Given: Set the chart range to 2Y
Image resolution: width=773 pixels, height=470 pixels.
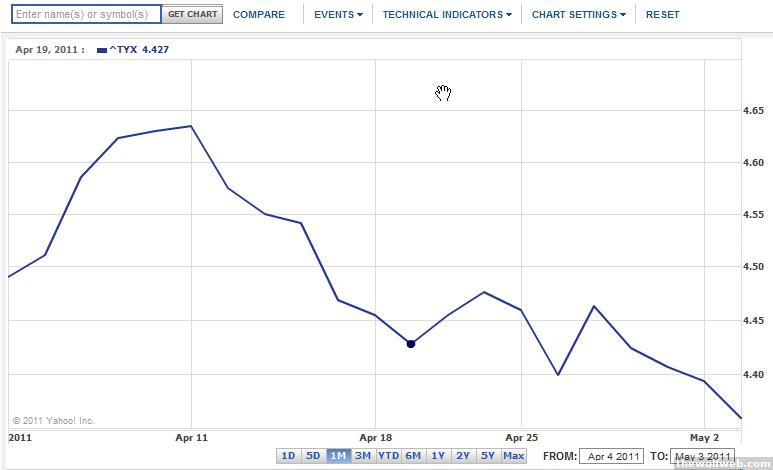Looking at the screenshot, I should (463, 456).
